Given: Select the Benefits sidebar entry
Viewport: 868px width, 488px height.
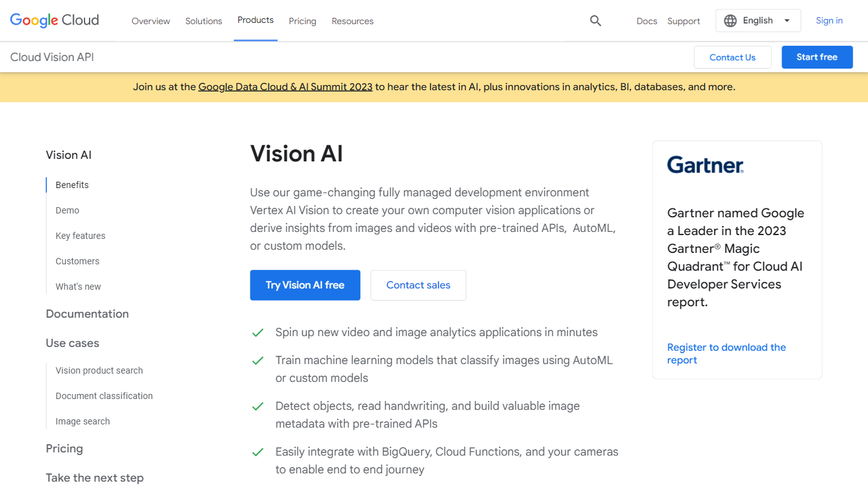Looking at the screenshot, I should [72, 184].
